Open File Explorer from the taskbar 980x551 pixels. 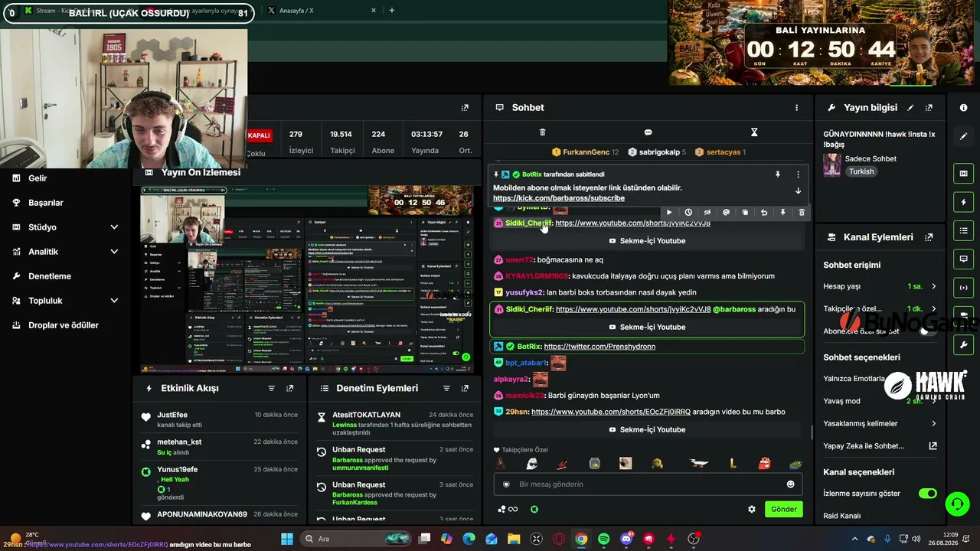[514, 539]
